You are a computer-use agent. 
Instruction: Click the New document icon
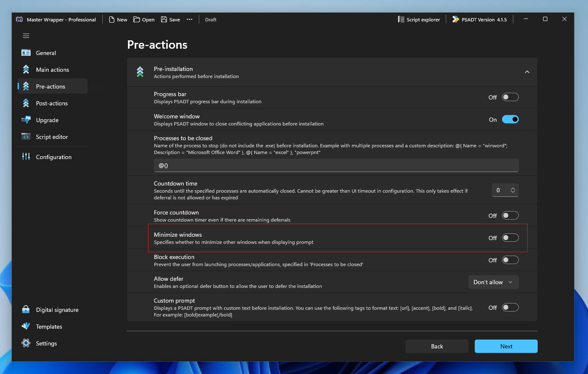[x=112, y=19]
